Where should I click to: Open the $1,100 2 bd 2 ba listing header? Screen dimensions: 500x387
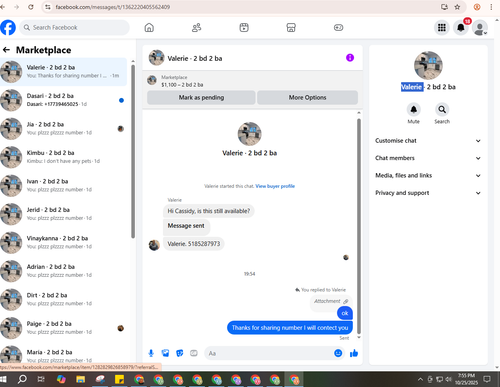(252, 81)
